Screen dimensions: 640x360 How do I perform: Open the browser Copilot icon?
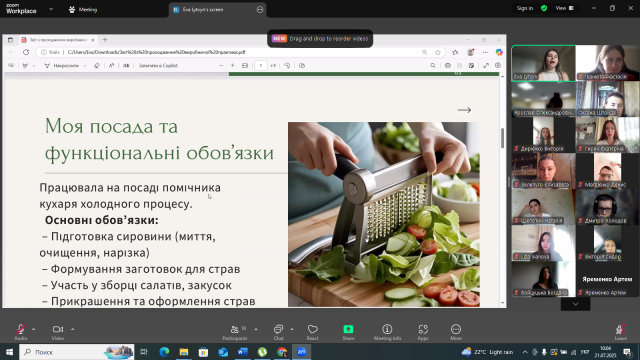499,52
